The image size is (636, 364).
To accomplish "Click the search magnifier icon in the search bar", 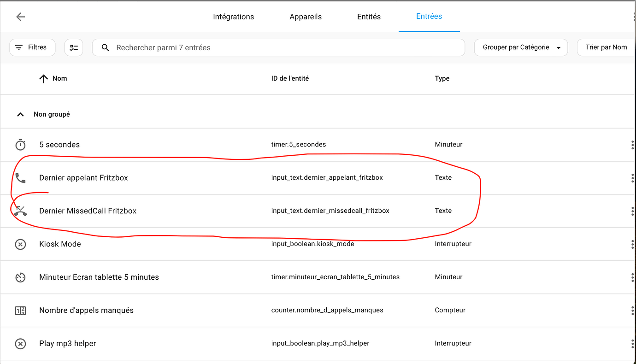I will coord(105,47).
